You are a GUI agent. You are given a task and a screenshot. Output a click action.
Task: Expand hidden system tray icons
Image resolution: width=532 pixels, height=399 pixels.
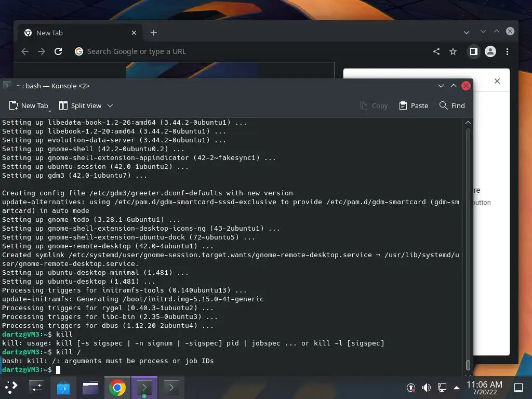point(457,388)
